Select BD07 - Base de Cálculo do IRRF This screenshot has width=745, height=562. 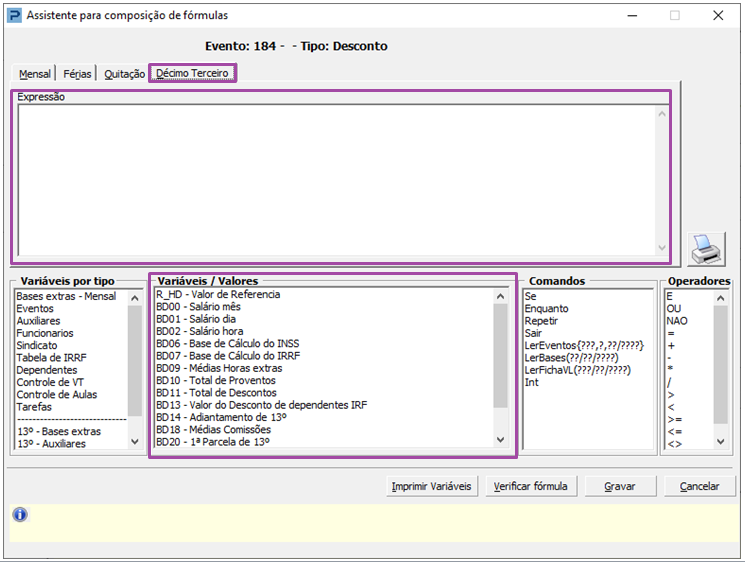(x=229, y=356)
